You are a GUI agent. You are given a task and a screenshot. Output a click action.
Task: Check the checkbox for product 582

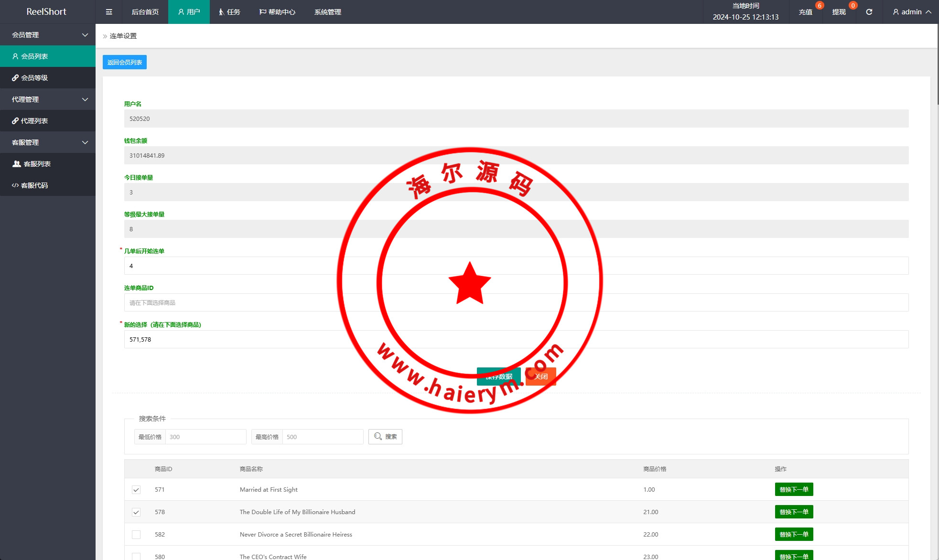tap(136, 535)
